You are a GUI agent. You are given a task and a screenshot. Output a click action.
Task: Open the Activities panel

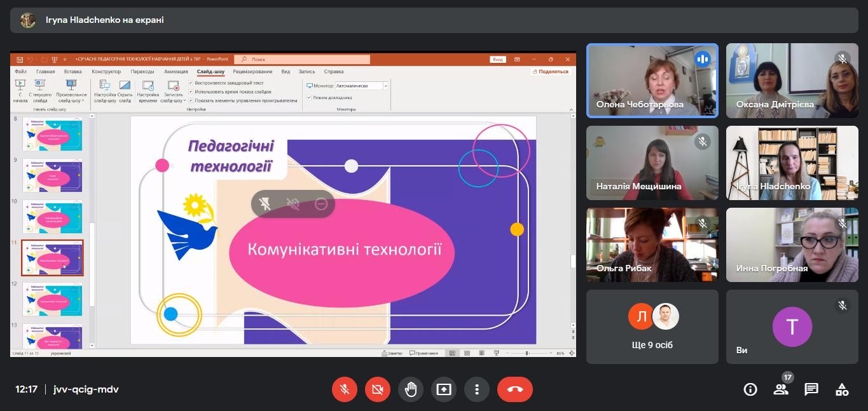(x=842, y=389)
